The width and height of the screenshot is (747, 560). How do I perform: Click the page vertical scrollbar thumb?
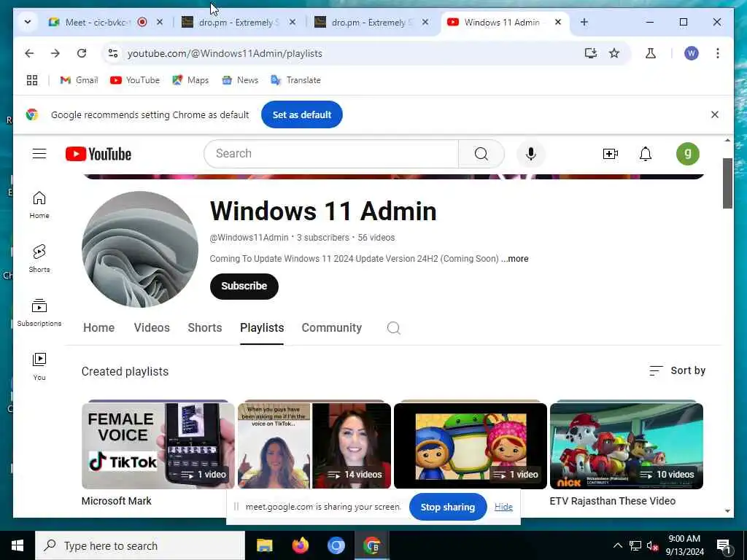coord(727,183)
